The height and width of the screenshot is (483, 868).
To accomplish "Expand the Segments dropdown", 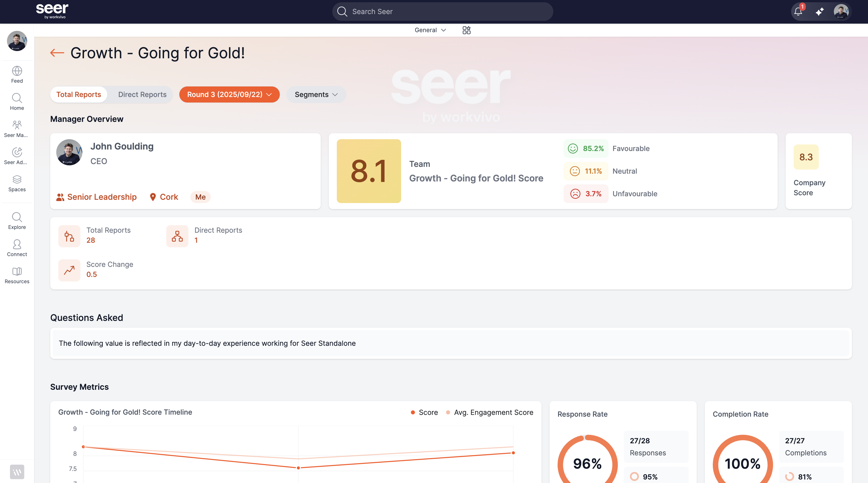I will (x=316, y=94).
